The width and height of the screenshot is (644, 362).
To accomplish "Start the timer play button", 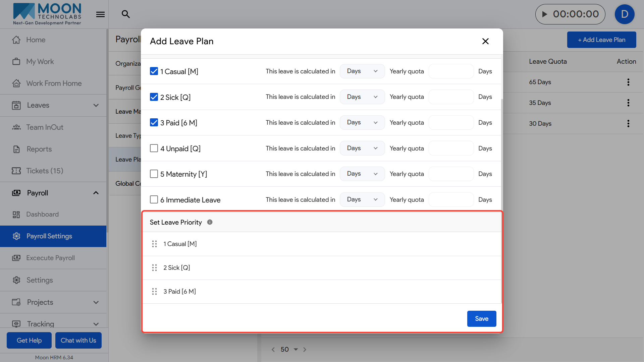I will [x=545, y=14].
